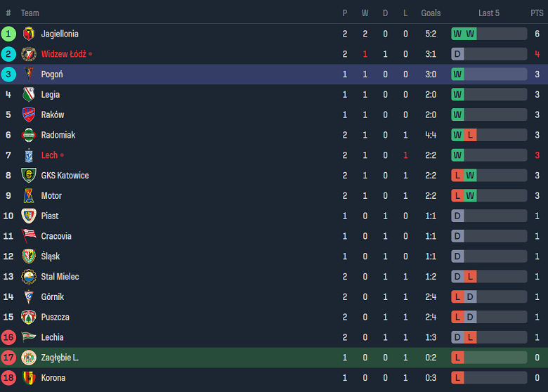Click the Goals column header
Viewport: 548px width, 392px height.
pyautogui.click(x=431, y=13)
